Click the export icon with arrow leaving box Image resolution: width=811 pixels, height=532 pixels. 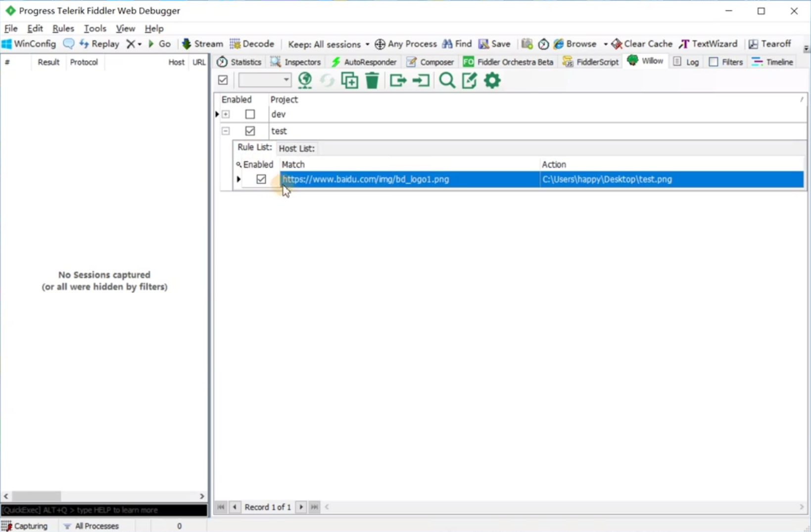pos(398,80)
